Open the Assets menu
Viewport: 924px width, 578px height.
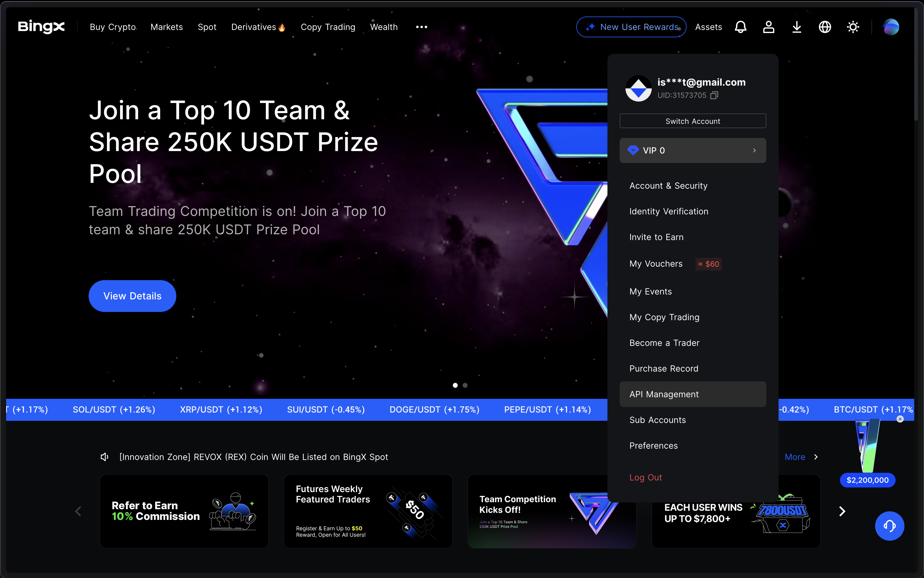pyautogui.click(x=708, y=27)
